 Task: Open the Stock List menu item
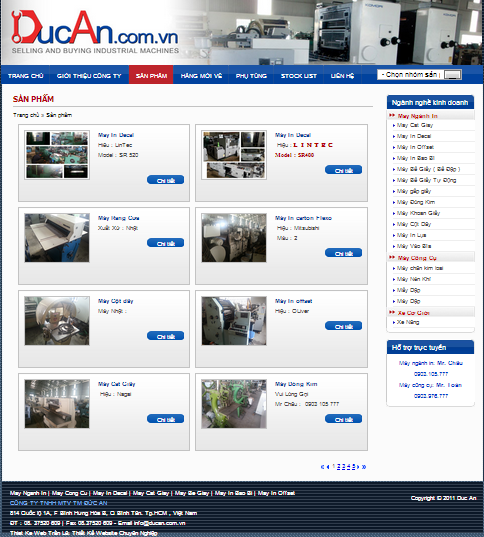298,75
